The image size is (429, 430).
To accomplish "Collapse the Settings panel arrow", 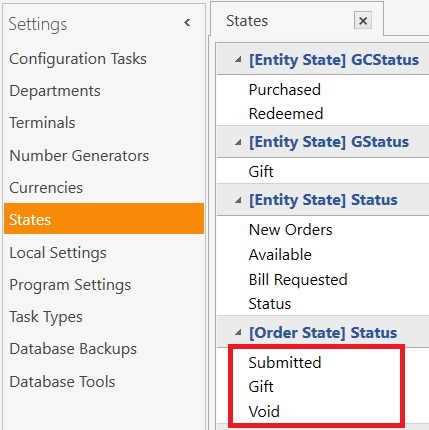I will tap(187, 23).
